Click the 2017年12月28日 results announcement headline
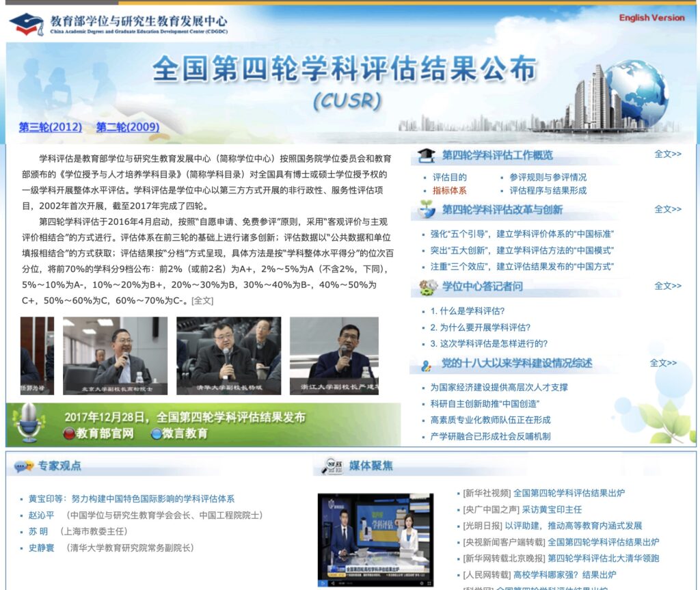The width and height of the screenshot is (700, 590). pos(185,417)
